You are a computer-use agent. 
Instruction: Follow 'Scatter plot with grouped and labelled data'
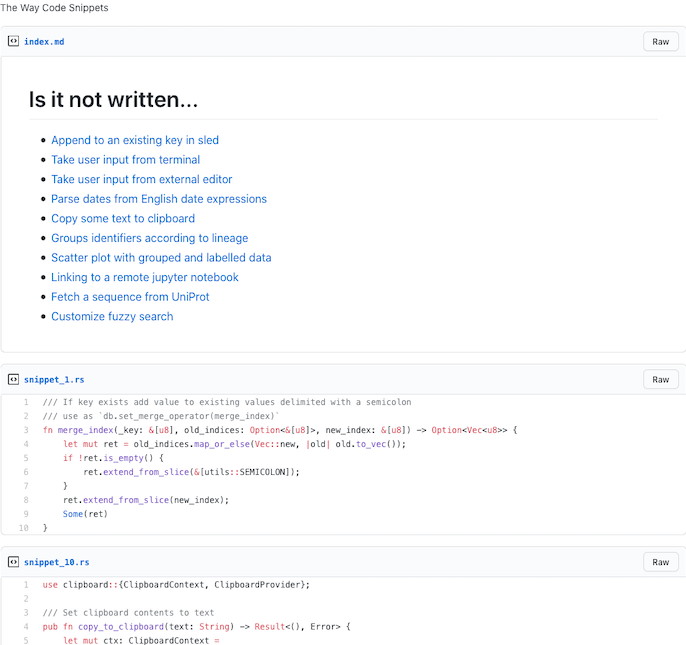point(161,258)
